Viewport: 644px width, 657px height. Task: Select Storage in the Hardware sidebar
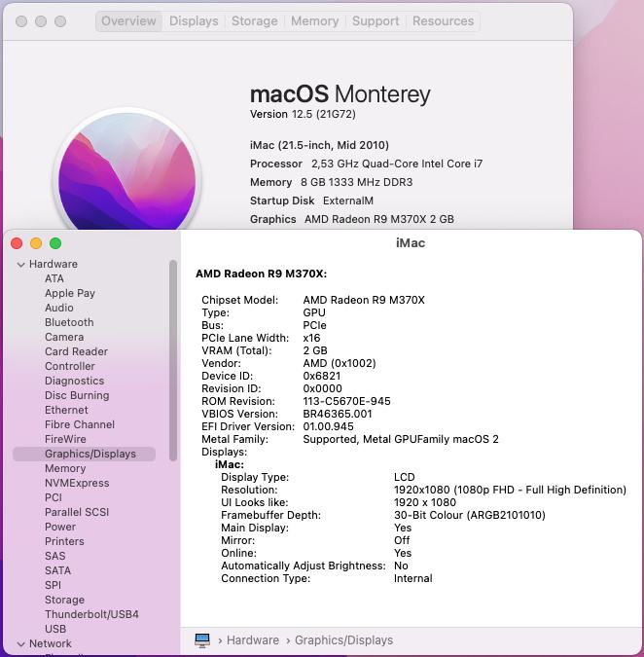click(64, 600)
